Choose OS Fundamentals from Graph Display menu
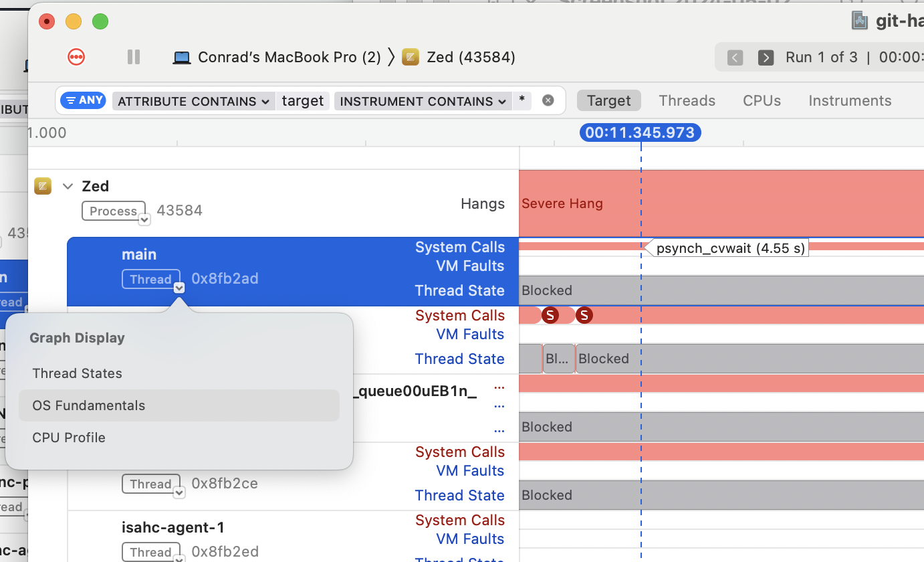Image resolution: width=924 pixels, height=562 pixels. pos(89,405)
